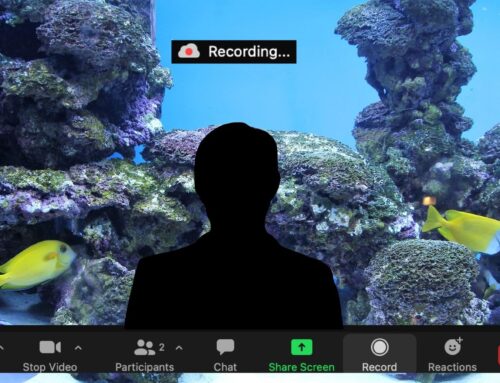Click the green Share Screen icon
This screenshot has width=500, height=383.
[302, 347]
